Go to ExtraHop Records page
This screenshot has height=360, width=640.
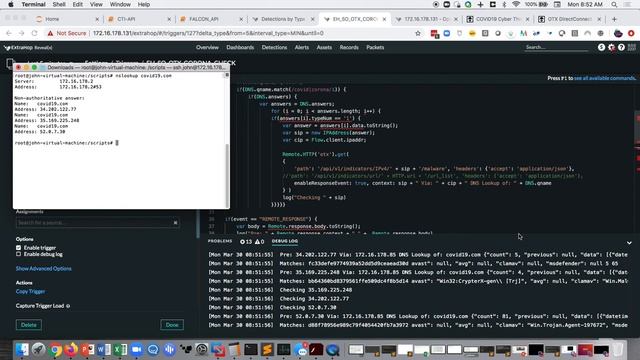(x=349, y=47)
